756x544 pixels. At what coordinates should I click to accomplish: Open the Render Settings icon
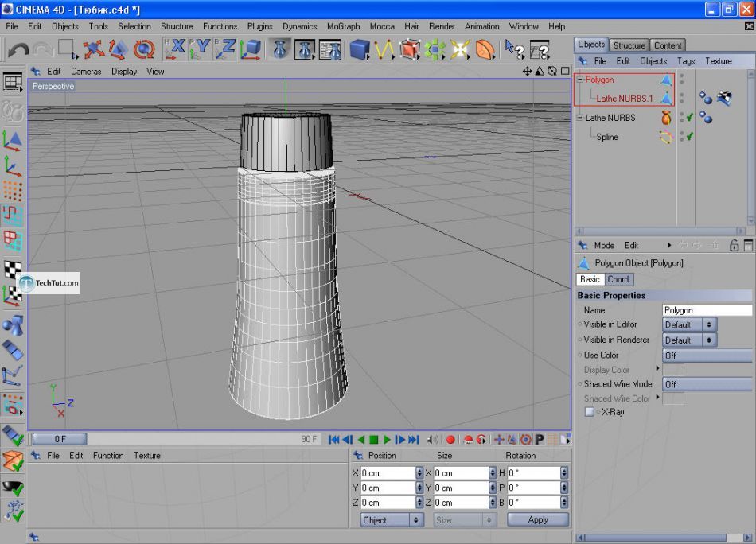click(331, 49)
